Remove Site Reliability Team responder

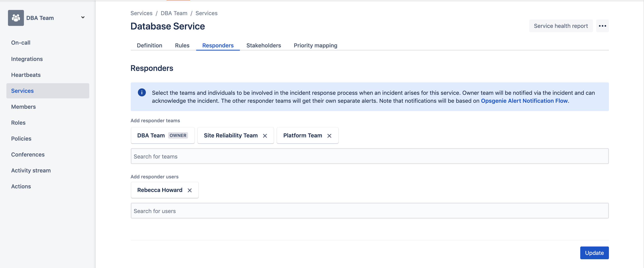pyautogui.click(x=265, y=135)
